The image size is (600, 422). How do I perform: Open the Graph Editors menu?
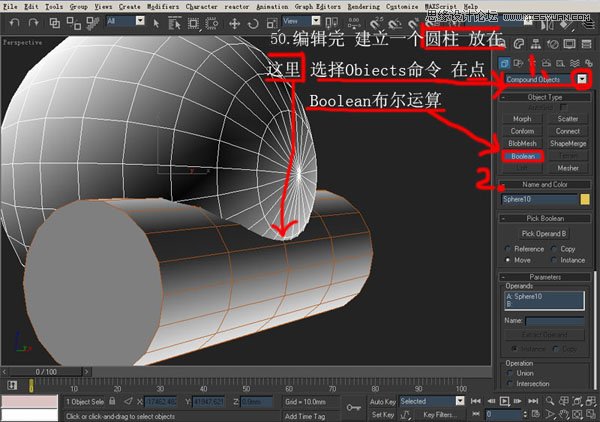point(317,7)
